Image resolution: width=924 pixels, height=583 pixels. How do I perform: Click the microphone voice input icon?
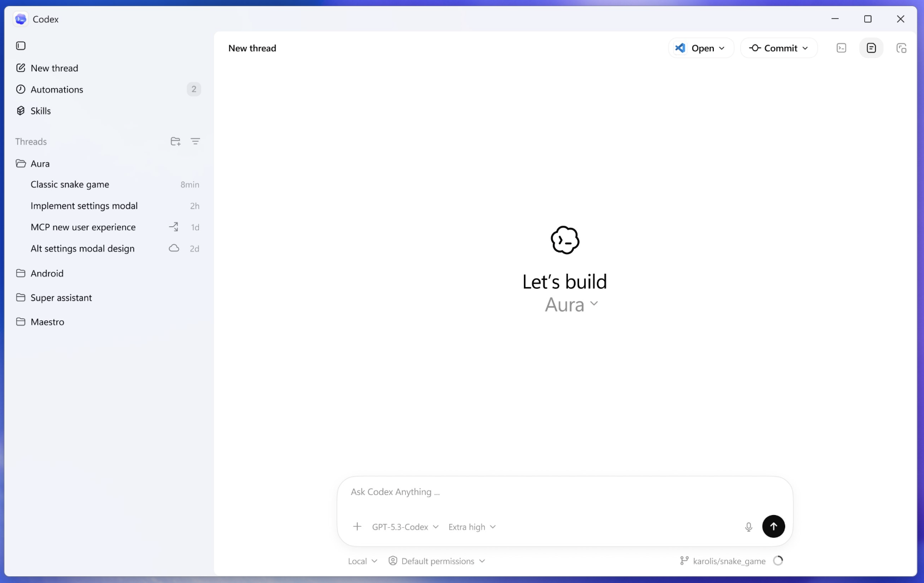pos(748,527)
